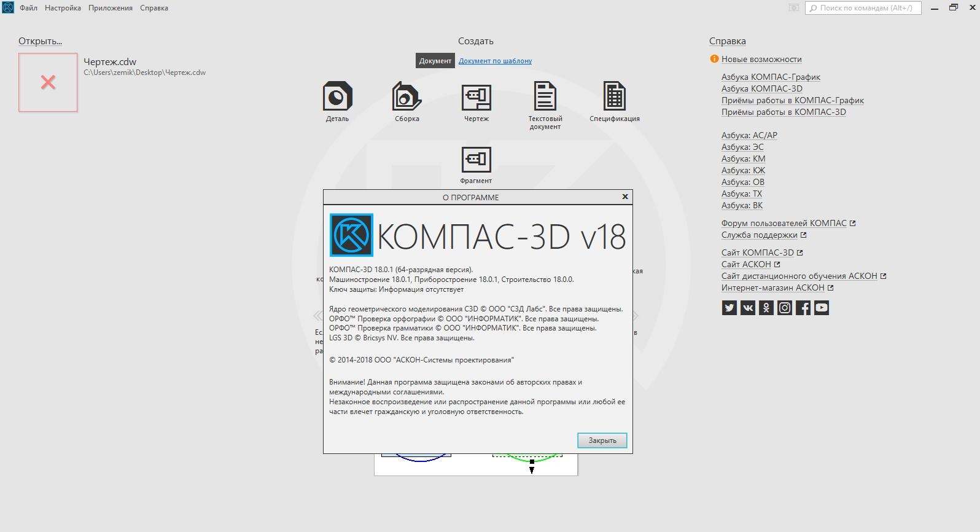Open the Настройка menu
This screenshot has width=980, height=532.
(x=63, y=8)
